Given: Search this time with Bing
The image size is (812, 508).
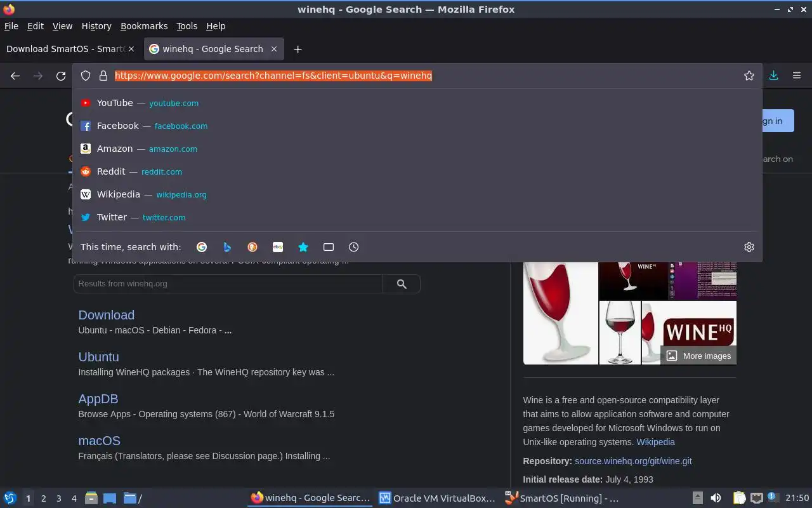Looking at the screenshot, I should 227,247.
